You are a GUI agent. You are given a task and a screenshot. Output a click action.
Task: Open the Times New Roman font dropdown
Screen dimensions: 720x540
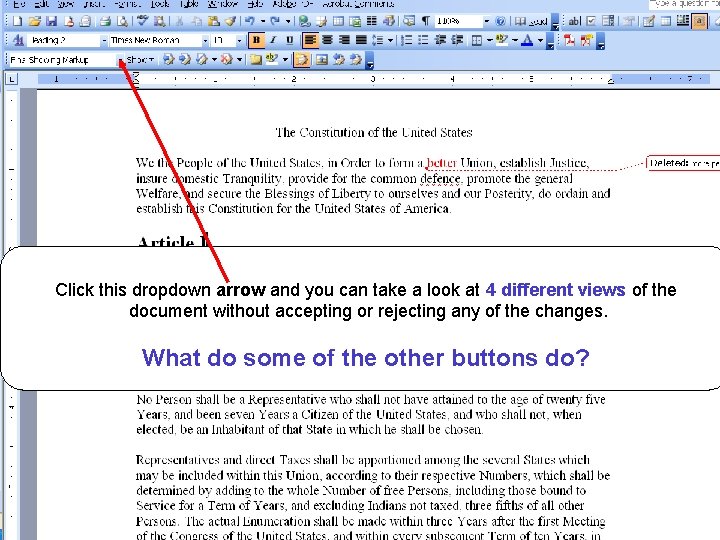(205, 41)
